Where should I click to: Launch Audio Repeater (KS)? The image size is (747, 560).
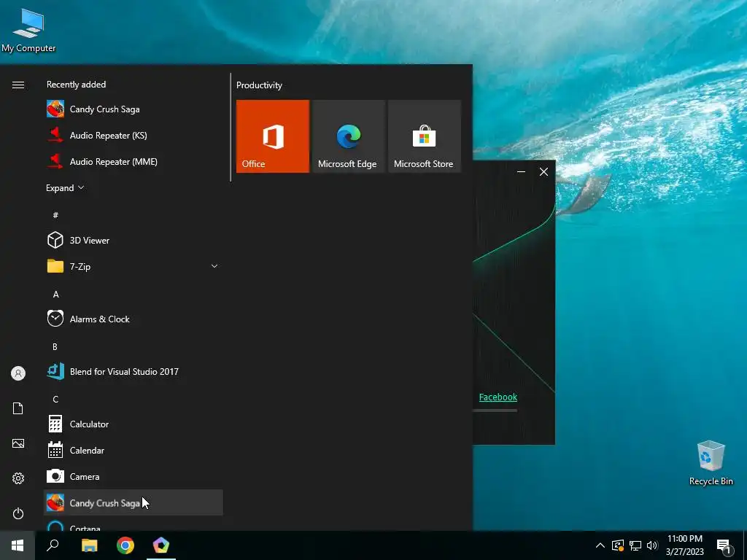tap(133, 135)
